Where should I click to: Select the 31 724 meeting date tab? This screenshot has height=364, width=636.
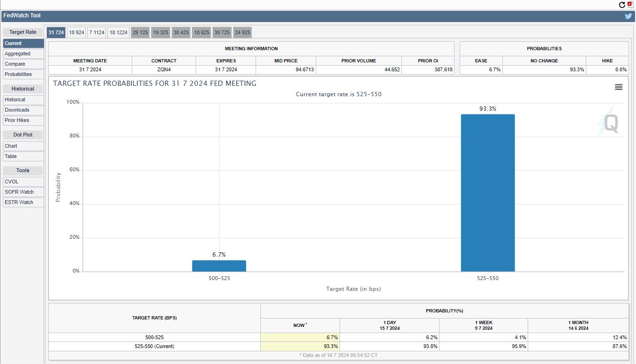56,32
